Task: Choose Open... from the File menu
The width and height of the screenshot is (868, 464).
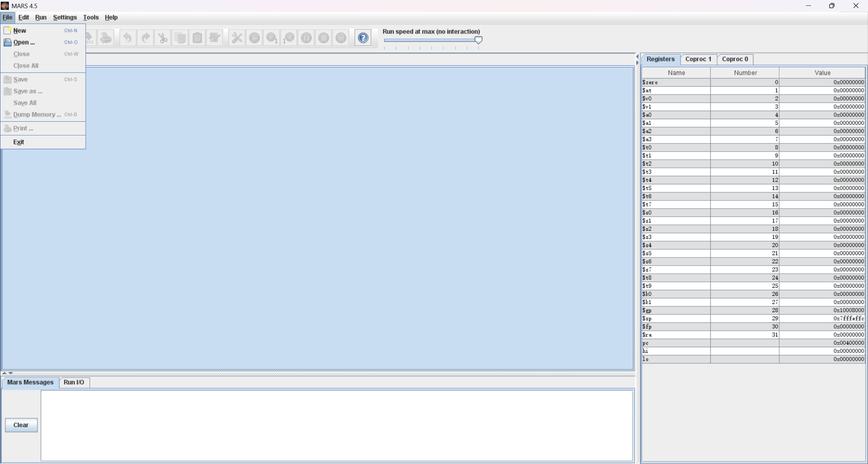Action: 24,42
